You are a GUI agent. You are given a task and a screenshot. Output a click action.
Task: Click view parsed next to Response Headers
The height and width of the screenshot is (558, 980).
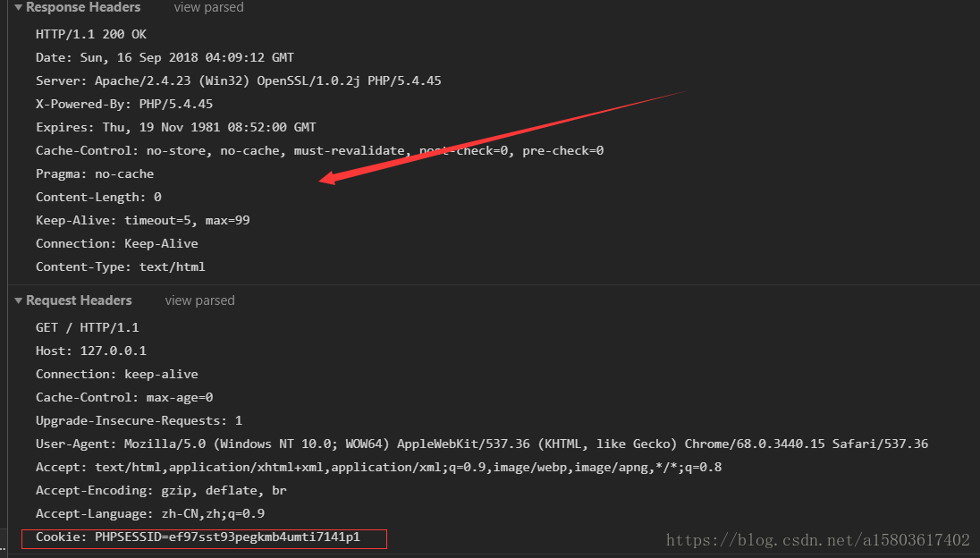[208, 7]
